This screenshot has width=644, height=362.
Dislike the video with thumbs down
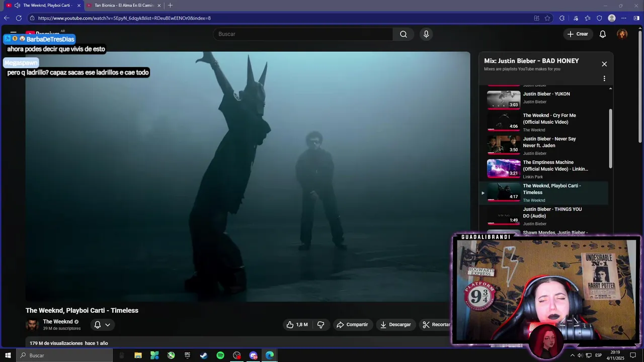click(320, 325)
